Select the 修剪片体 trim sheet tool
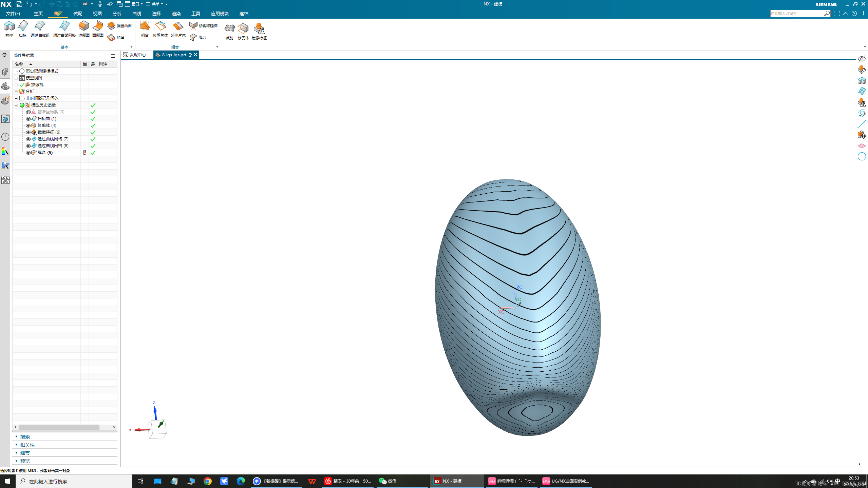Screen dimensions: 868x488 pyautogui.click(x=160, y=29)
